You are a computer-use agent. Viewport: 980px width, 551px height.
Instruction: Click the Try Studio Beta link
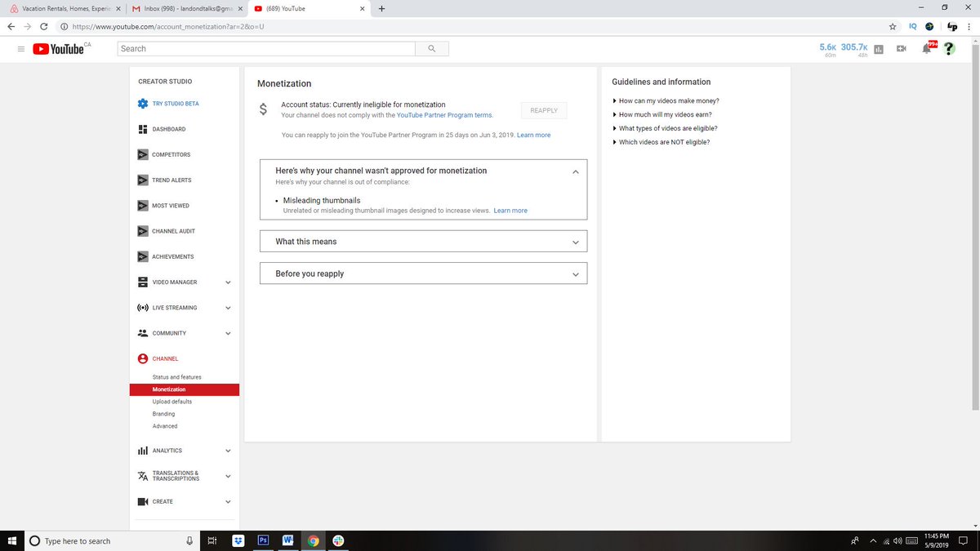pyautogui.click(x=176, y=104)
